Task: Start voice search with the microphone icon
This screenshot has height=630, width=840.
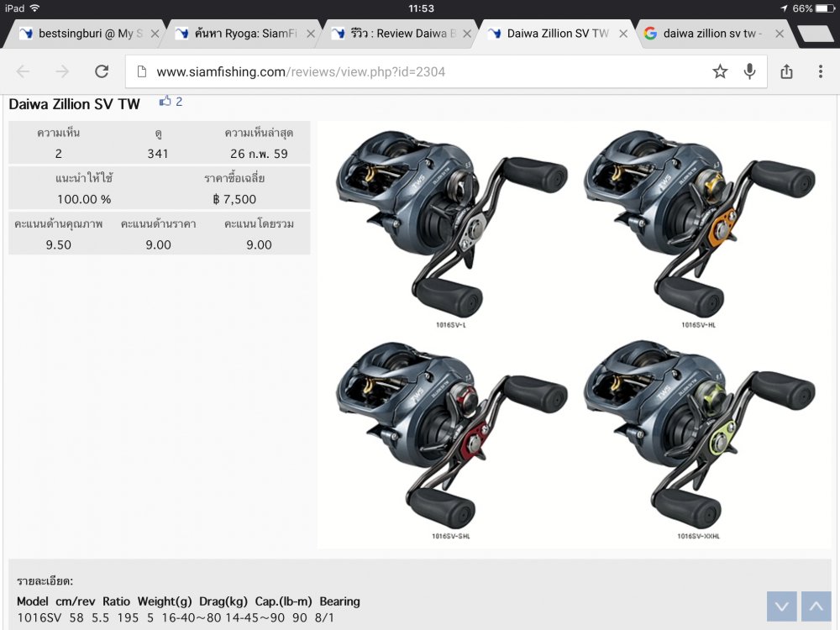Action: click(749, 71)
